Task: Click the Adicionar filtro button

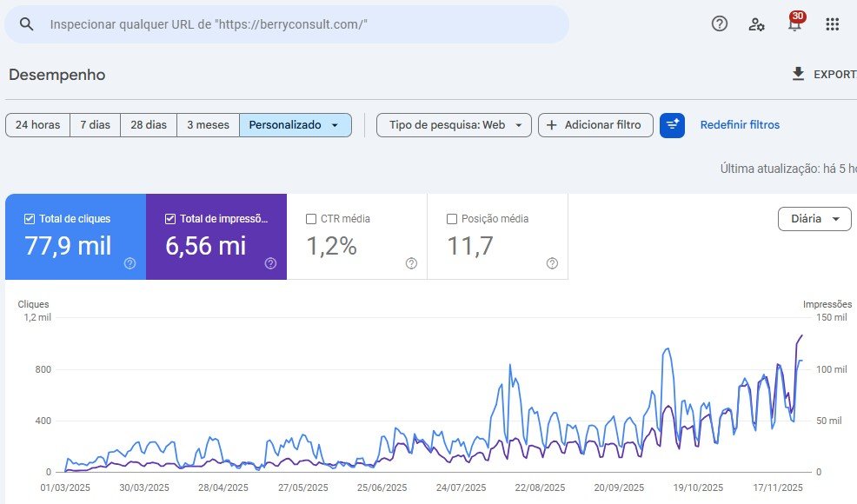Action: click(595, 125)
